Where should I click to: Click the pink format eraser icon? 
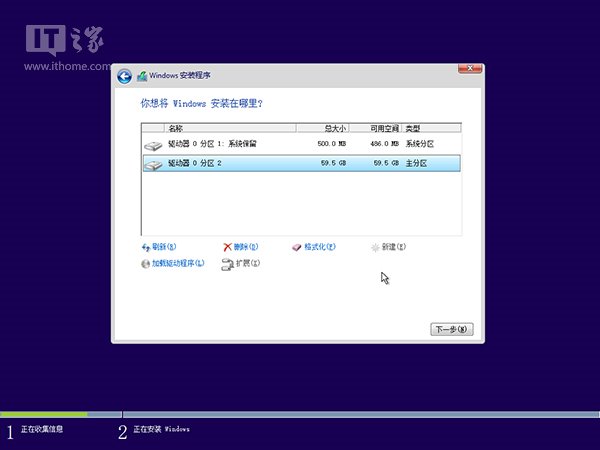[296, 246]
